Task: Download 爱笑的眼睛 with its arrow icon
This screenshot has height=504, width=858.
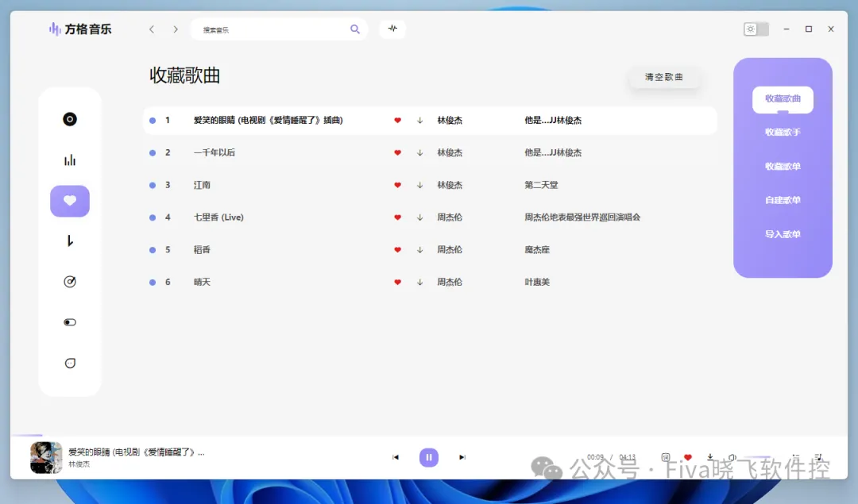Action: point(419,121)
